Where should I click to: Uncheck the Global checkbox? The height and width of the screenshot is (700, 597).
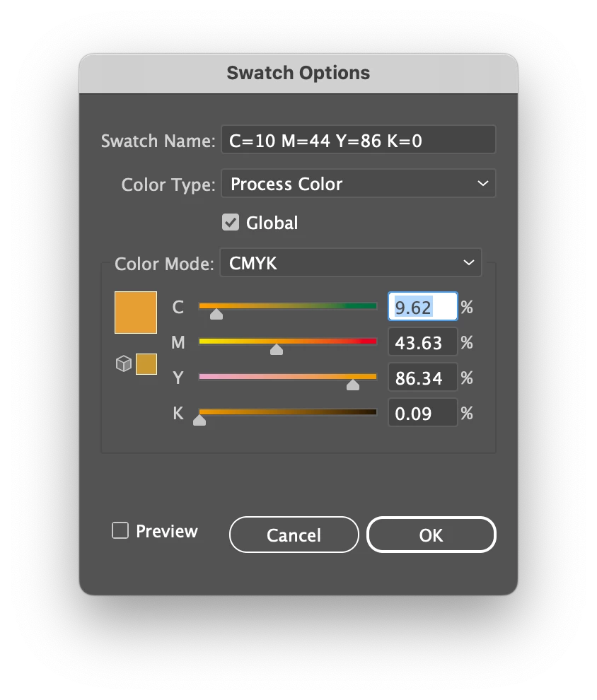click(231, 223)
